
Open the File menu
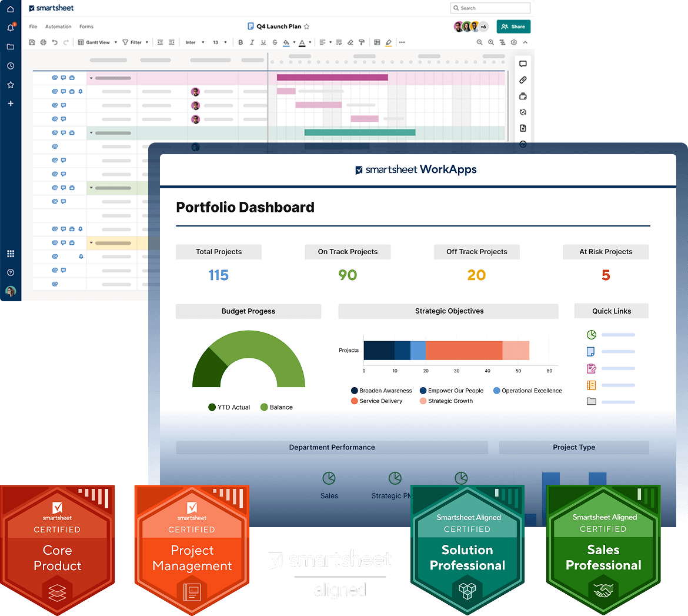coord(33,26)
